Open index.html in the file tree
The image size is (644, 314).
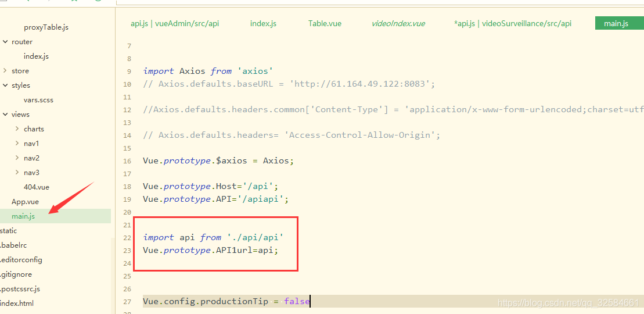[17, 304]
